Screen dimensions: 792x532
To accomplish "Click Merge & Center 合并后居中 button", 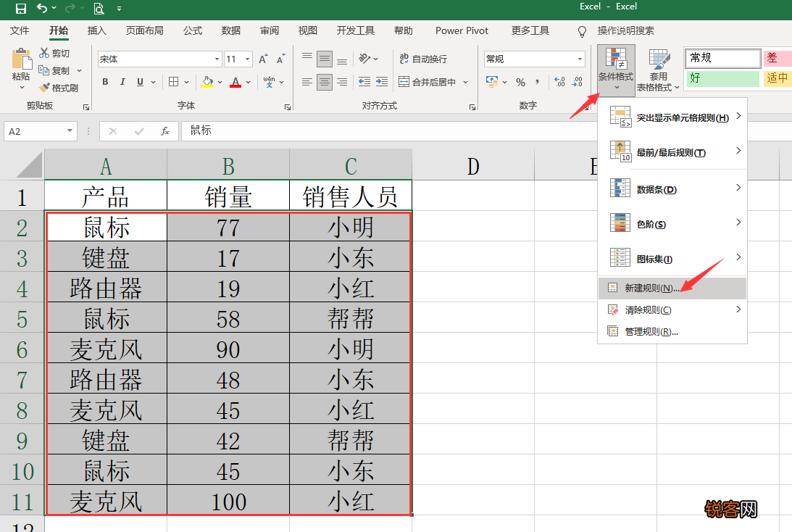I will click(x=428, y=82).
